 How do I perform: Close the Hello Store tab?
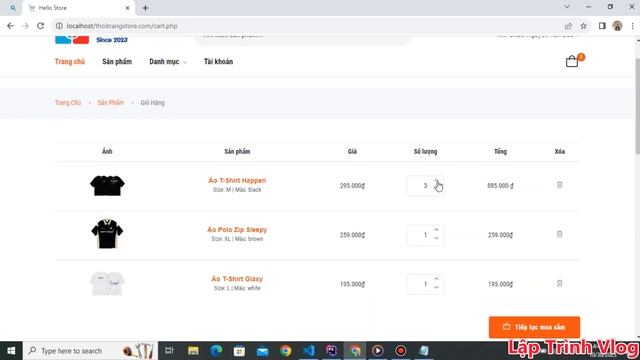pyautogui.click(x=127, y=8)
